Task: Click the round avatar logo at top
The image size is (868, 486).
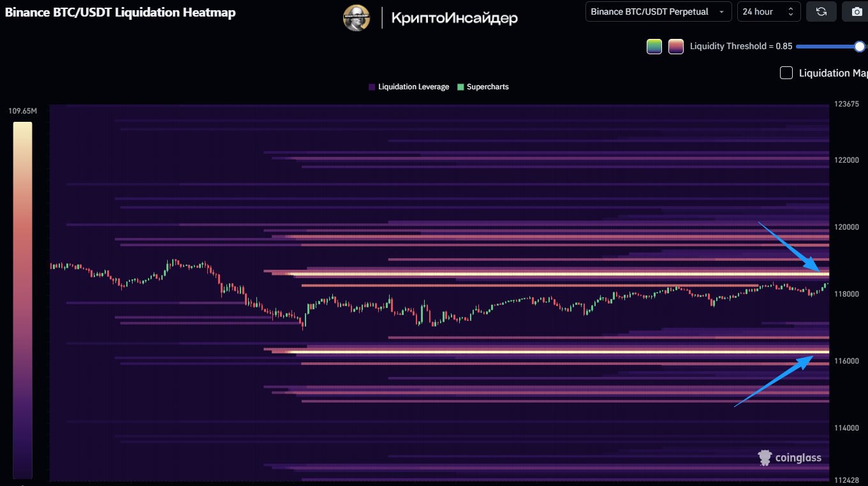Action: [357, 18]
